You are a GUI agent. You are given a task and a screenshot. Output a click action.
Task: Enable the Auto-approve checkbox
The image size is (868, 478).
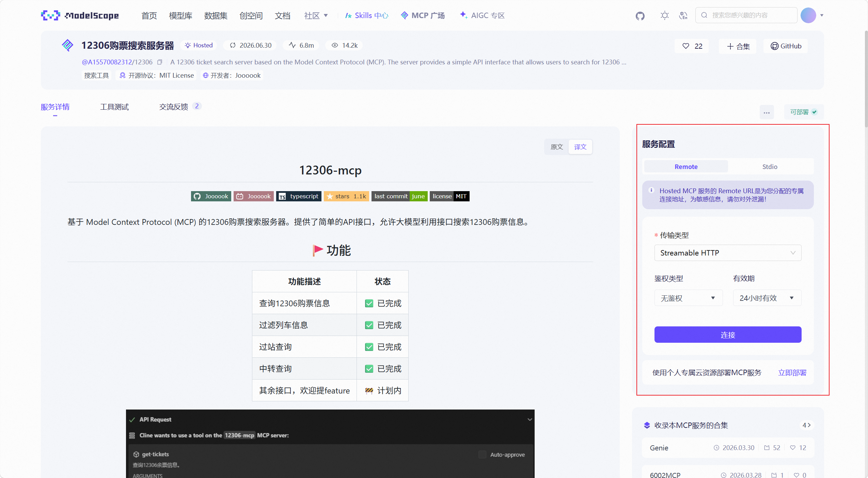point(482,454)
